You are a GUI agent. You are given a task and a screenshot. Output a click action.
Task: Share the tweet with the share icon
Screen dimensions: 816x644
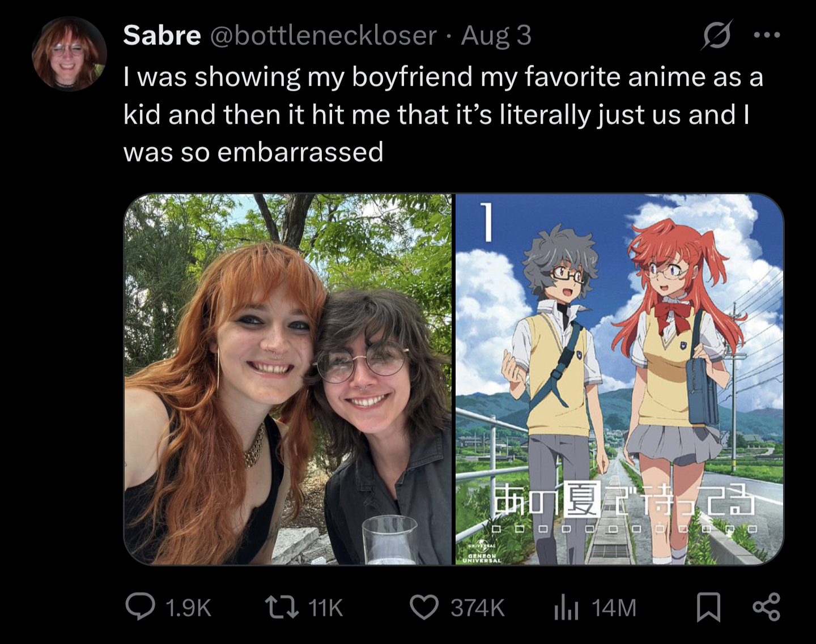(x=766, y=607)
